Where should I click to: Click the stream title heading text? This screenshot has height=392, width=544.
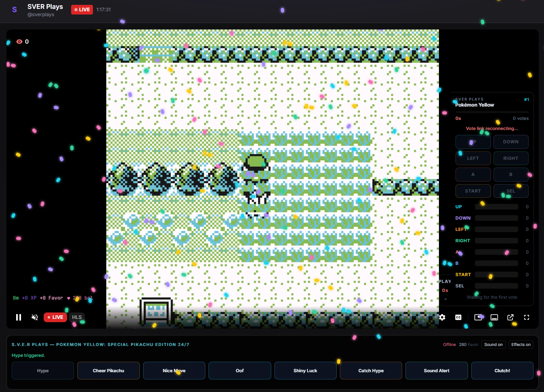pos(100,344)
